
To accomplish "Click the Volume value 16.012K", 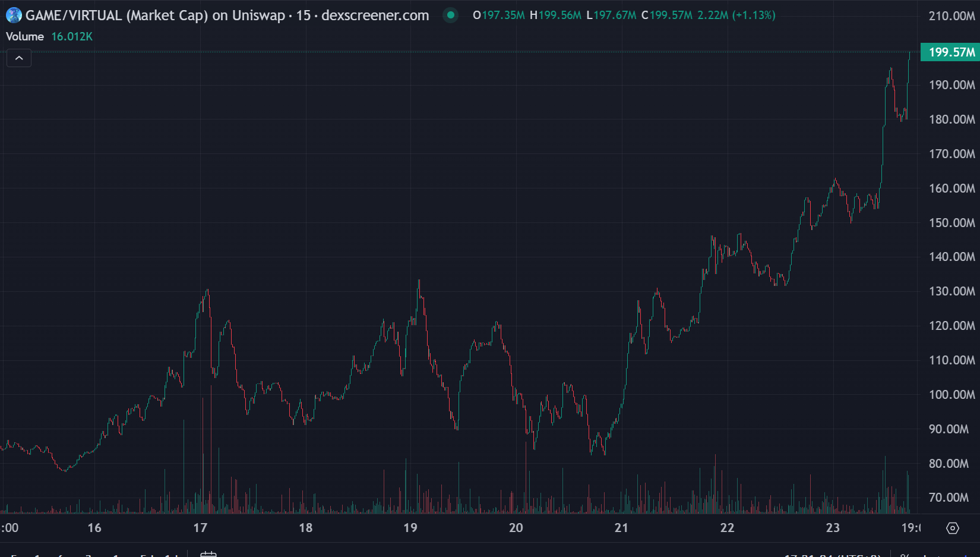I will pos(72,36).
